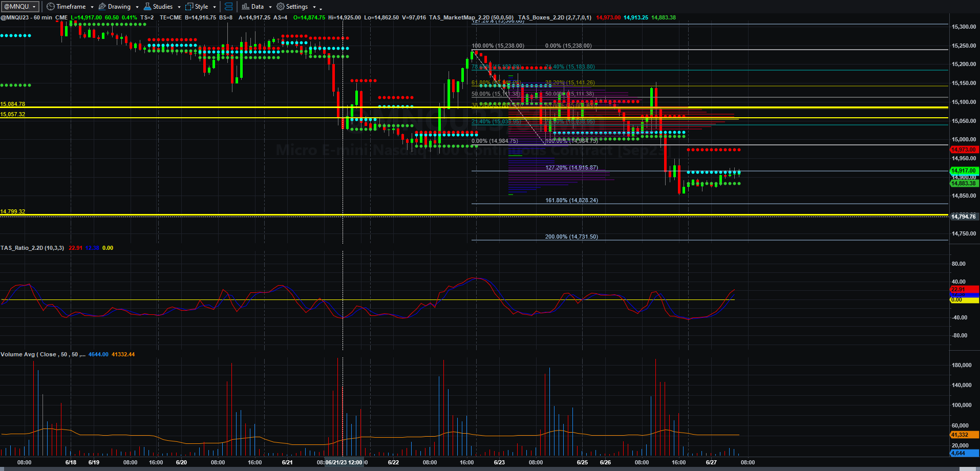This screenshot has height=471, width=980.
Task: Click the TAS_Boxes_2.2D study label
Action: (555, 17)
